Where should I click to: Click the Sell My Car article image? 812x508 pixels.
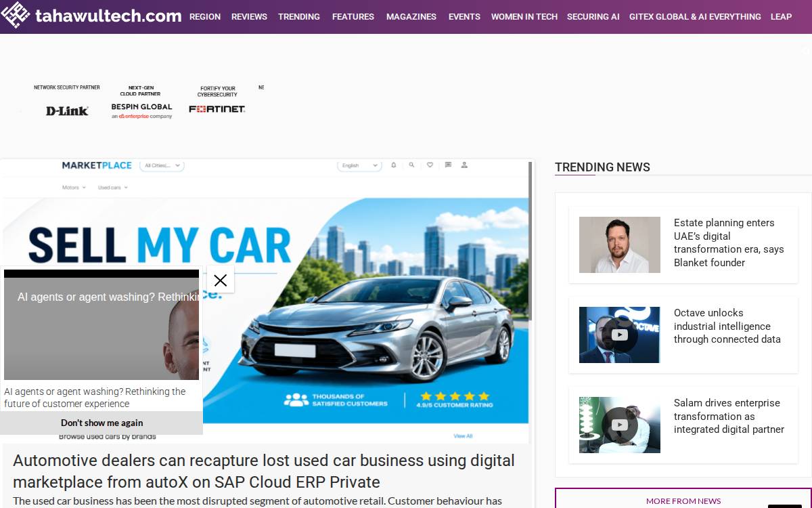point(267,301)
